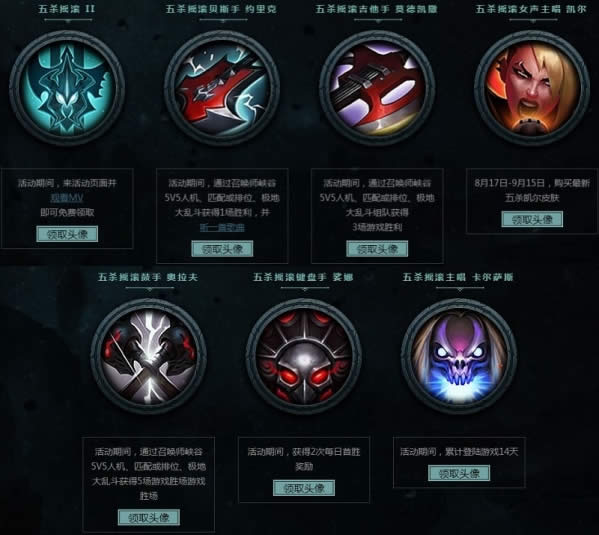The height and width of the screenshot is (535, 599).
Task: Claim 领取头像 for 2次每日首胜 reward
Action: (x=304, y=488)
